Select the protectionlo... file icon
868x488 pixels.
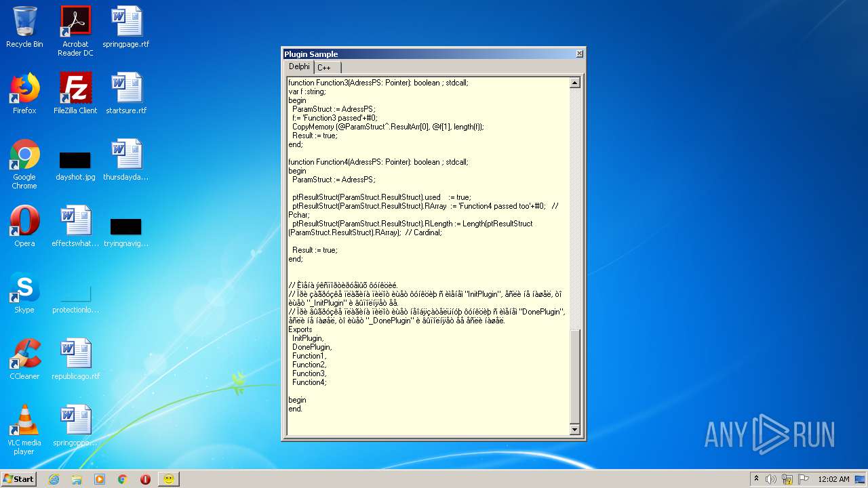pos(75,299)
